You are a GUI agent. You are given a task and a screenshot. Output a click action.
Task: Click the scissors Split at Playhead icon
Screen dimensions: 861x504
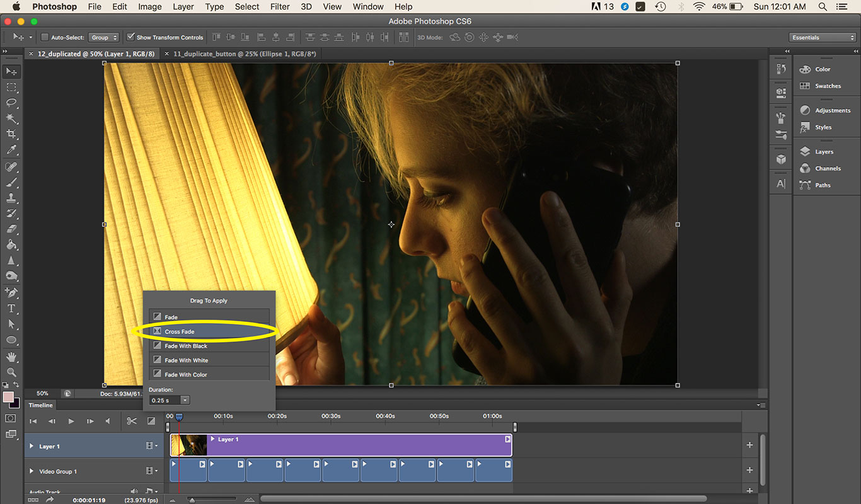tap(132, 421)
